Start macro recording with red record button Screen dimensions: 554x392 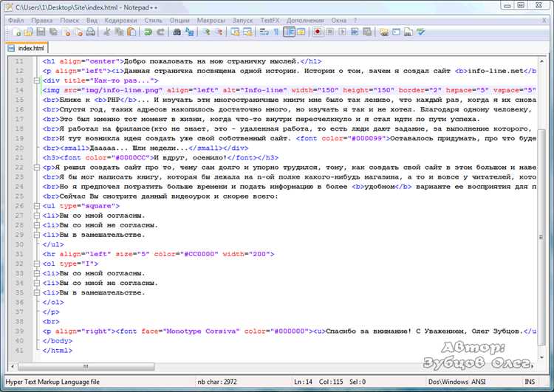tap(318, 32)
